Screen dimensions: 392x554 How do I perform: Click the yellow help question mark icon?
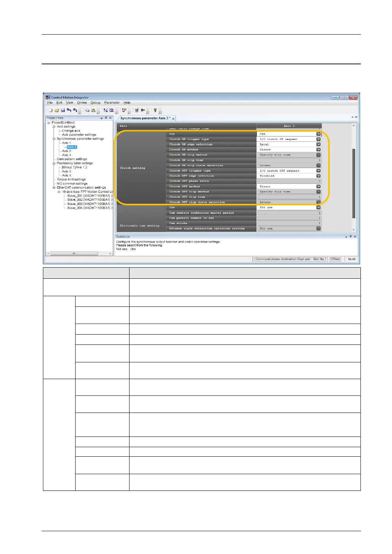(155, 110)
